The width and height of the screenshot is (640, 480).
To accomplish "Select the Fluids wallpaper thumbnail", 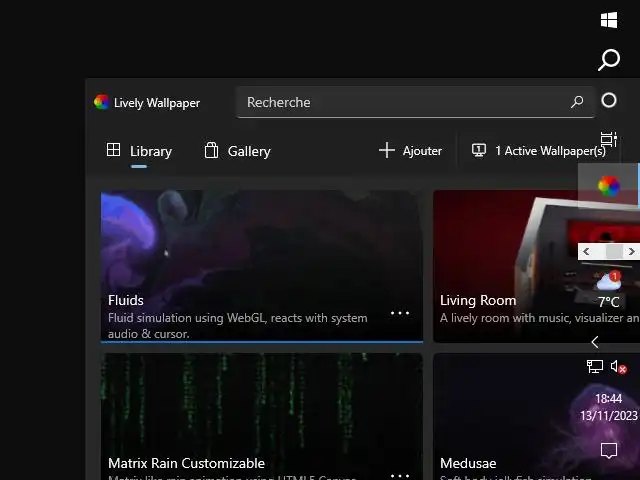I will 262,266.
